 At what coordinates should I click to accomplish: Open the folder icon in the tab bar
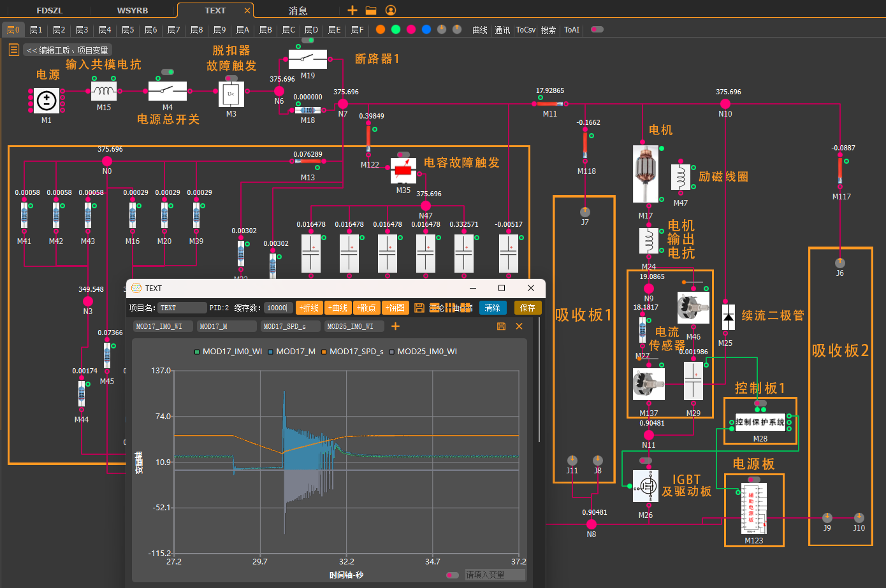371,10
